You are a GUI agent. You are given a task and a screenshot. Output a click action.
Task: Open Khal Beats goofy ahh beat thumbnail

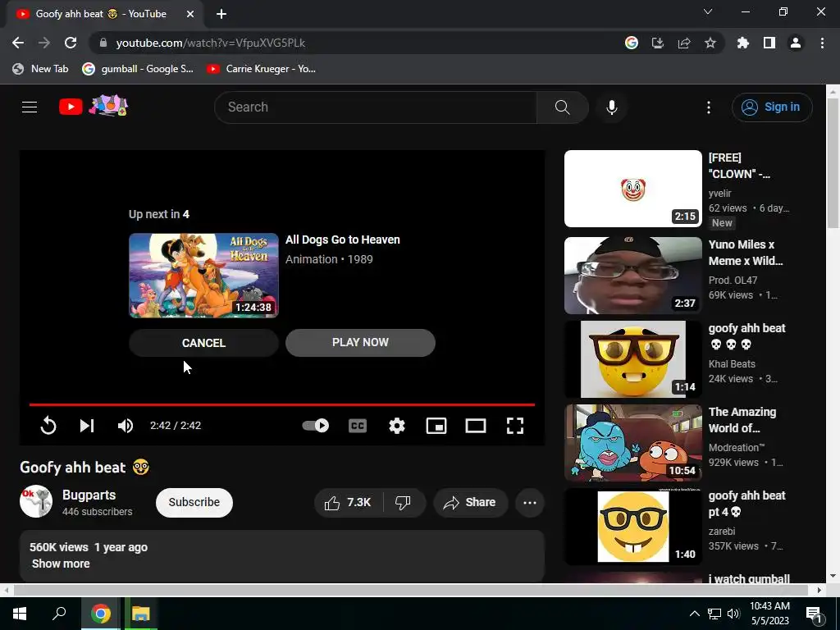(x=632, y=359)
